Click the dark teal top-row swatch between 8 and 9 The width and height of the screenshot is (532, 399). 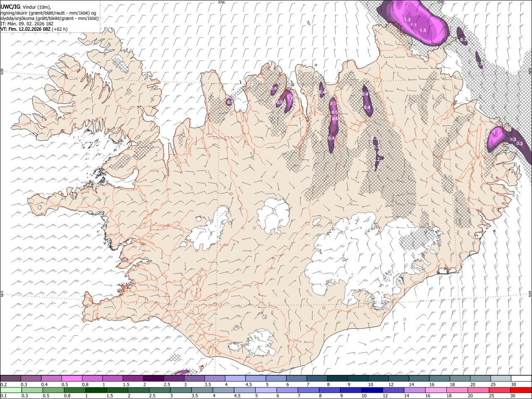click(337, 378)
